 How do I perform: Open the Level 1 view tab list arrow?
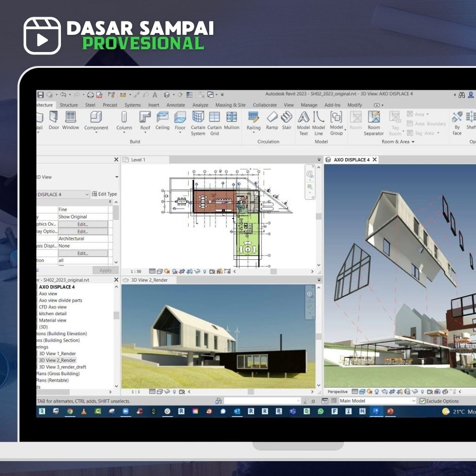point(319,160)
